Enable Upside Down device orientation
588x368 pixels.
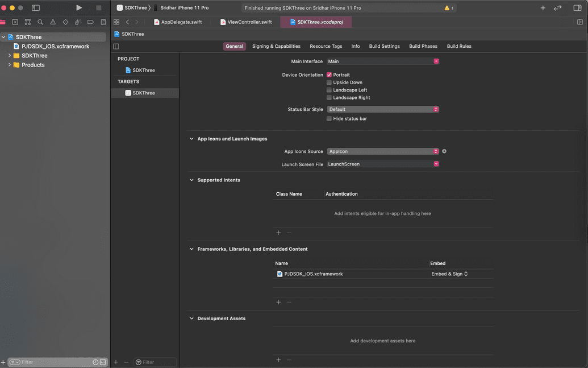tap(329, 82)
